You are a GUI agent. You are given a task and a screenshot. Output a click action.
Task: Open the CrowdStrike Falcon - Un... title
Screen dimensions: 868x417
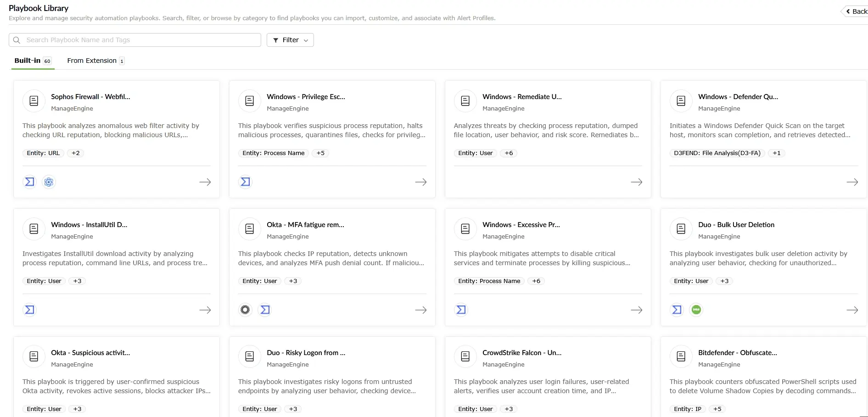pyautogui.click(x=522, y=353)
